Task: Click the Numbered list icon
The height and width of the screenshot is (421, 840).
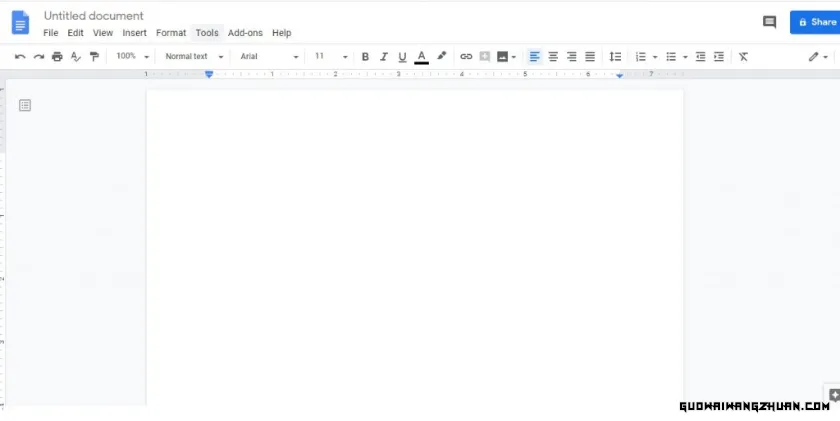Action: [641, 57]
